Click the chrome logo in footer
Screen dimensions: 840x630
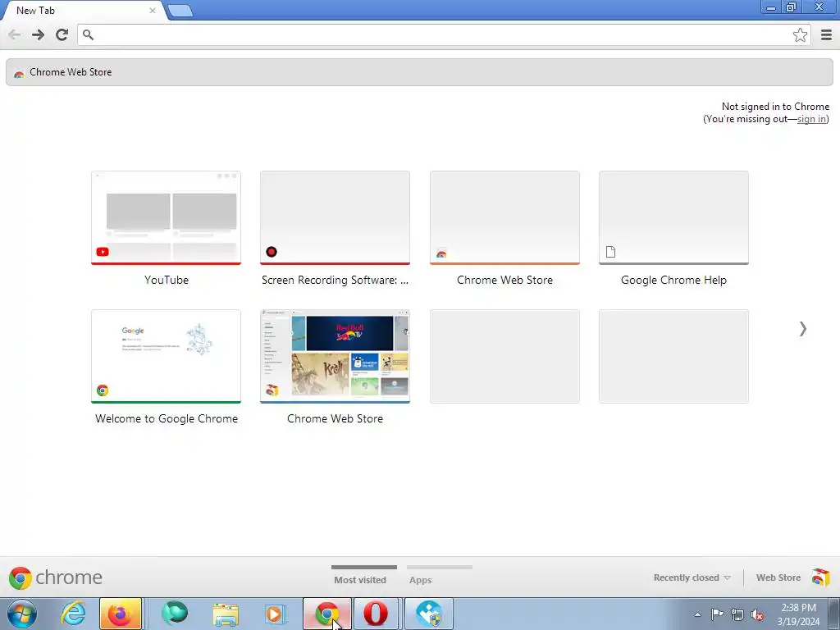(55, 577)
